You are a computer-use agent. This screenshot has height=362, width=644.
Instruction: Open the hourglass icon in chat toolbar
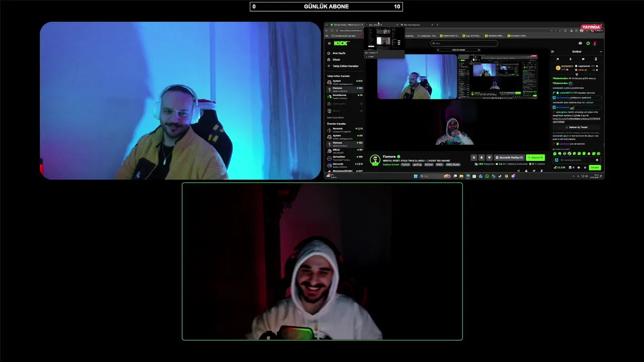click(596, 59)
